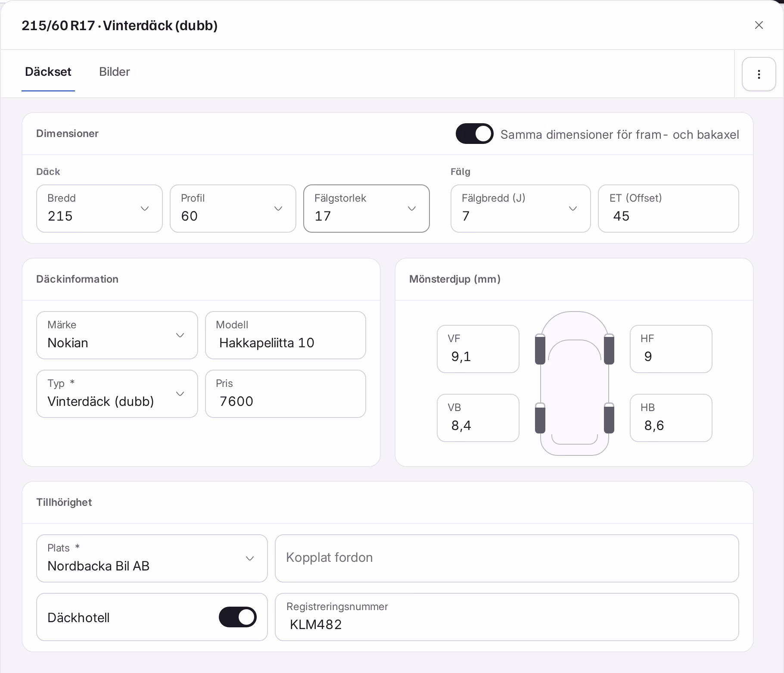Click the Kopplat fordon field

[507, 558]
